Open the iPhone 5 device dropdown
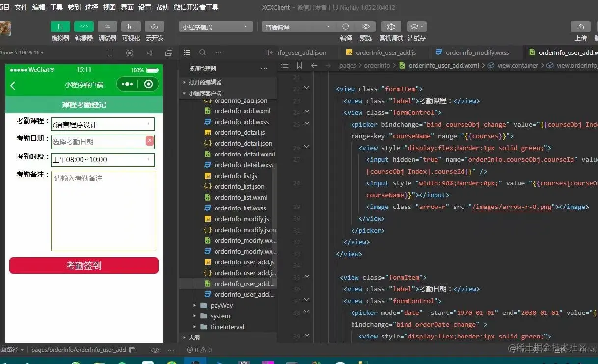This screenshot has width=598, height=364. [x=22, y=52]
